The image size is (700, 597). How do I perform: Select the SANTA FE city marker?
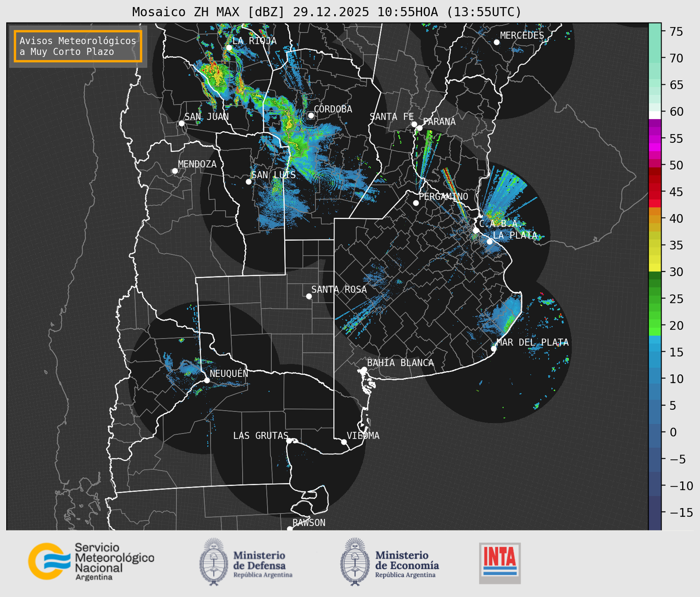click(x=414, y=124)
